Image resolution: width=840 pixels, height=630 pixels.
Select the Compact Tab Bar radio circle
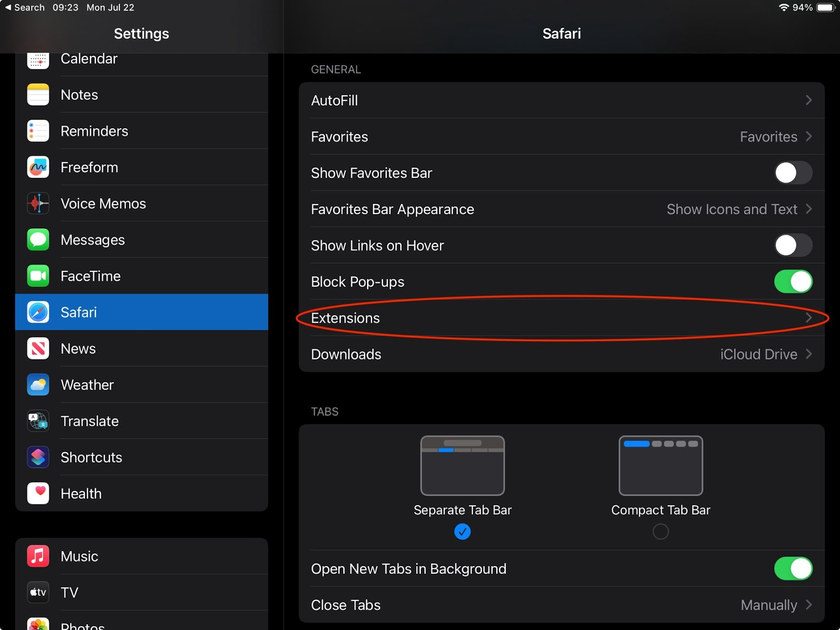[660, 532]
